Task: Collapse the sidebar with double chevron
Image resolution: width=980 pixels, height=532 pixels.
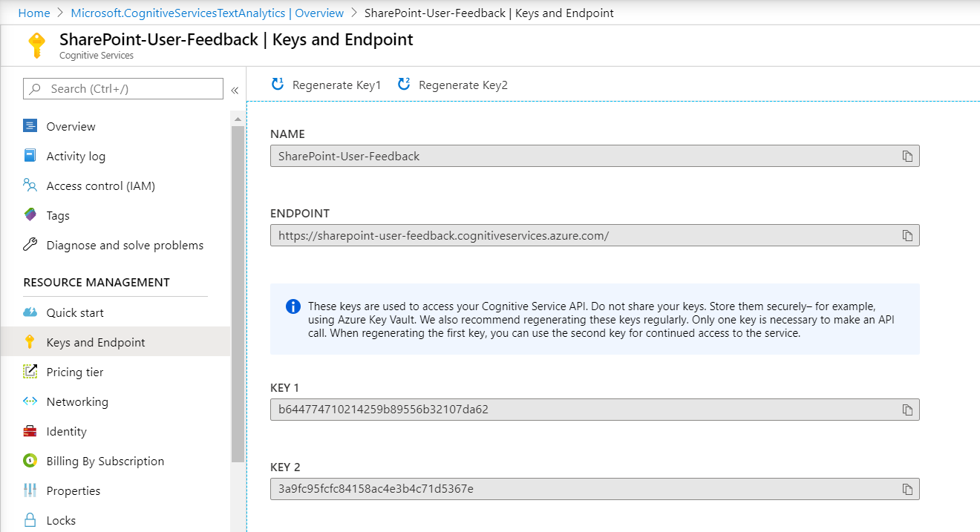Action: pos(235,90)
